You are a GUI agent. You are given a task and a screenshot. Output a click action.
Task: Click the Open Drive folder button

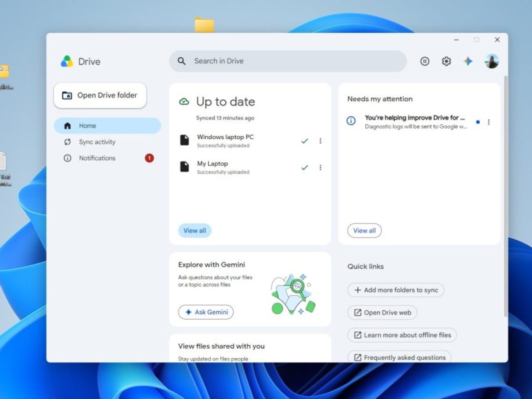(x=100, y=95)
